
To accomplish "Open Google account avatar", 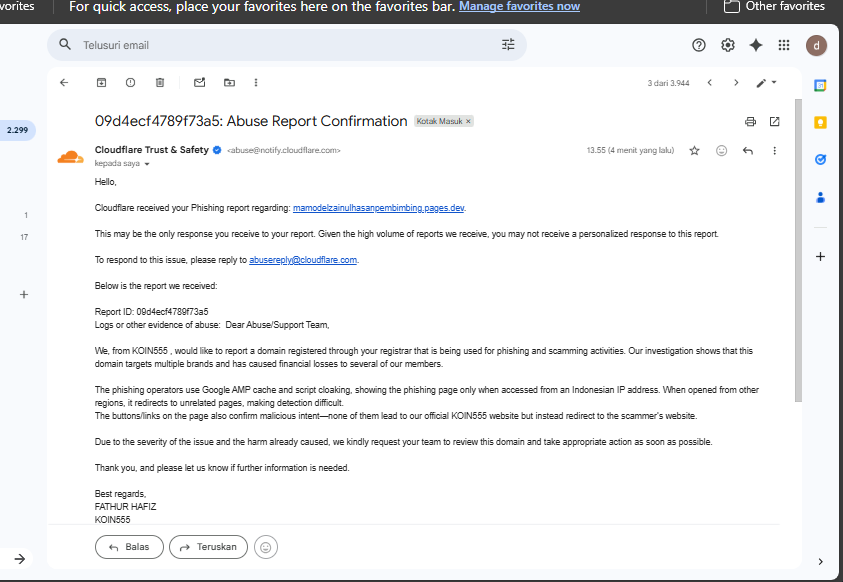I will pyautogui.click(x=816, y=45).
